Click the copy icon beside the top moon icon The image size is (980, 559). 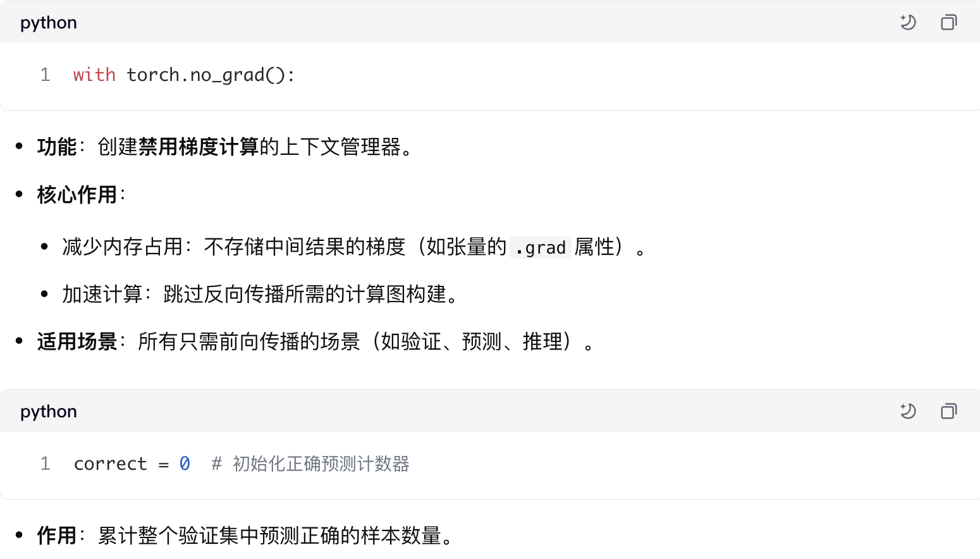948,22
